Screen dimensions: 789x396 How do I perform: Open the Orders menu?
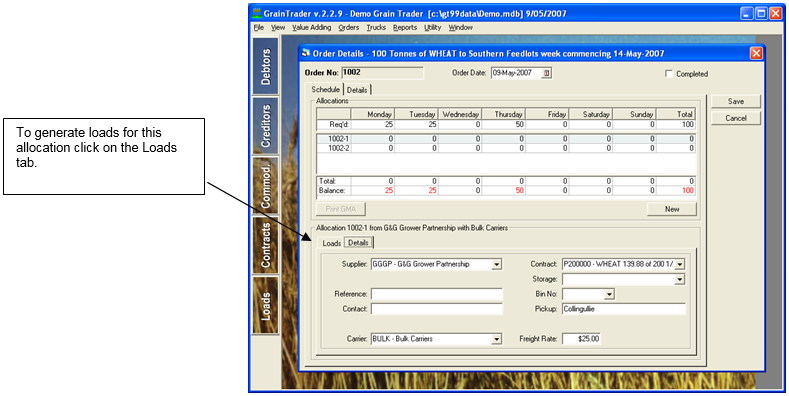[x=349, y=28]
